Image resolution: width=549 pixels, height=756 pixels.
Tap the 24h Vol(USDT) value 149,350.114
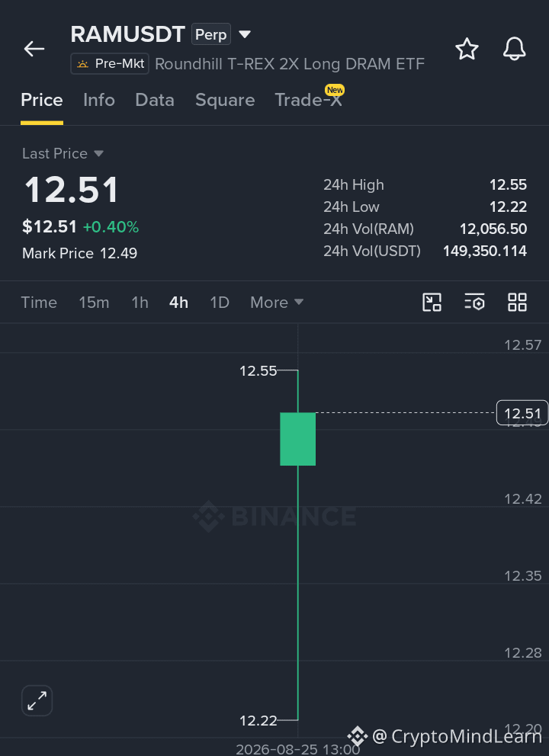pos(485,251)
